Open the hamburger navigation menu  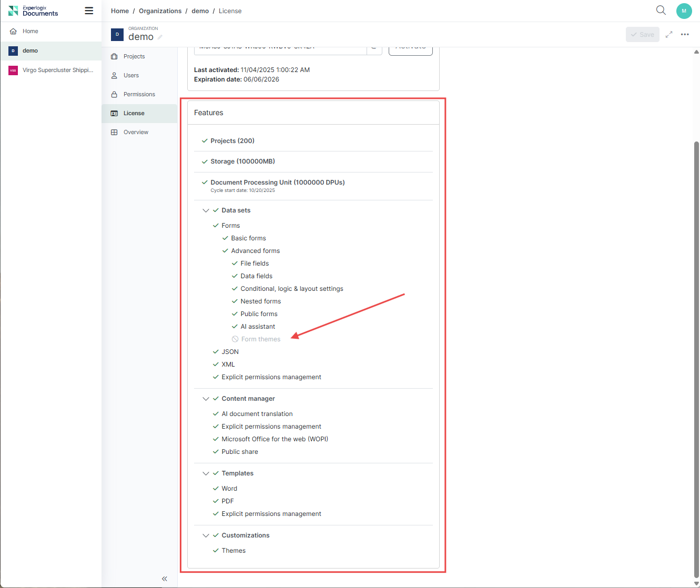[x=89, y=11]
